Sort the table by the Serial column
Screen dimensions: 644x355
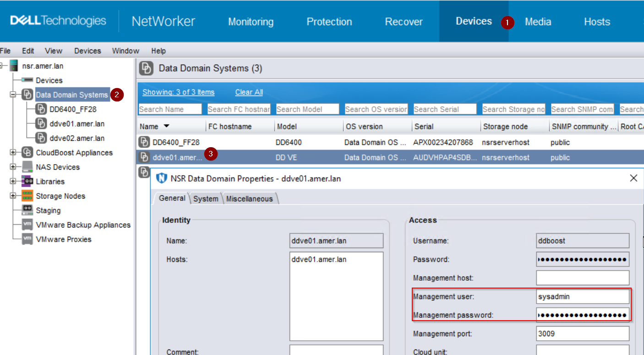click(x=446, y=127)
